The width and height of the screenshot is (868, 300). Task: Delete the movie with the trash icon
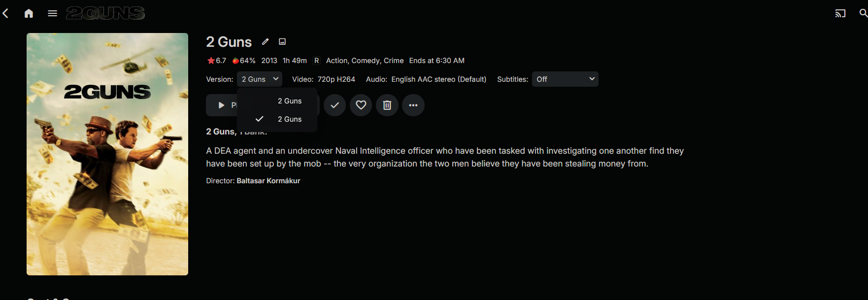[387, 105]
